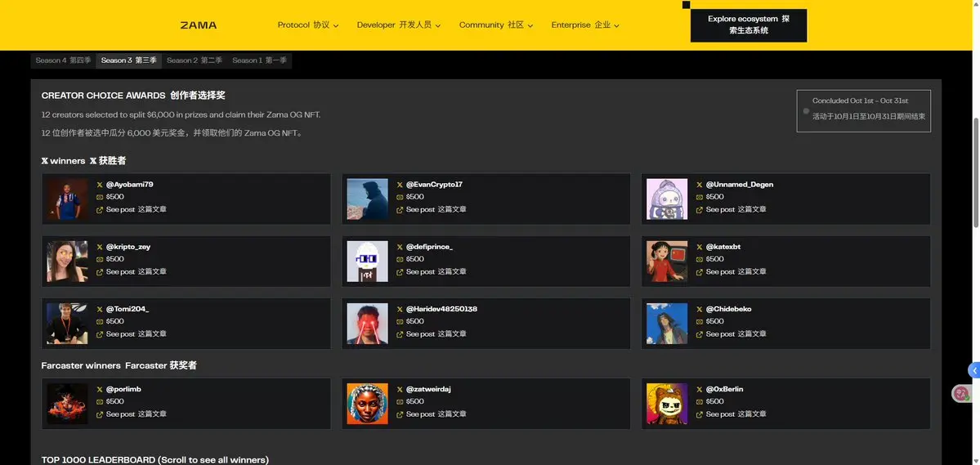980x465 pixels.
Task: Click the external link icon for @0xBerlin
Action: (x=700, y=414)
